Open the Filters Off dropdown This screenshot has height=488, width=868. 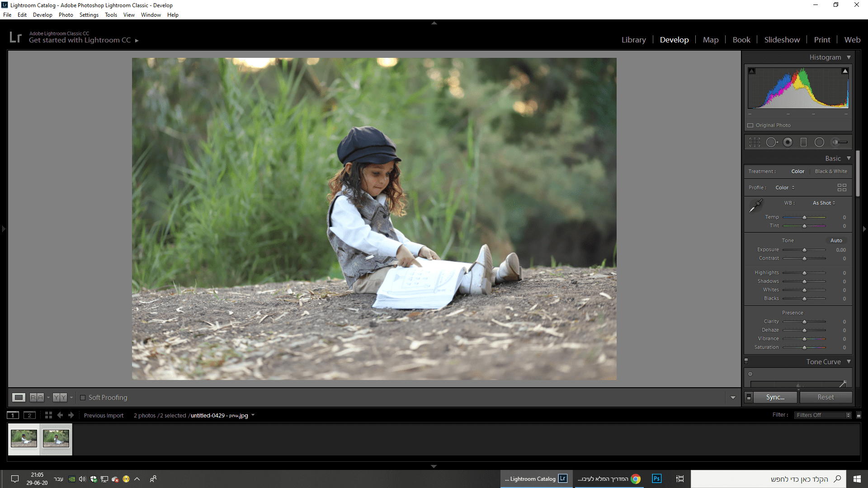[x=823, y=415]
